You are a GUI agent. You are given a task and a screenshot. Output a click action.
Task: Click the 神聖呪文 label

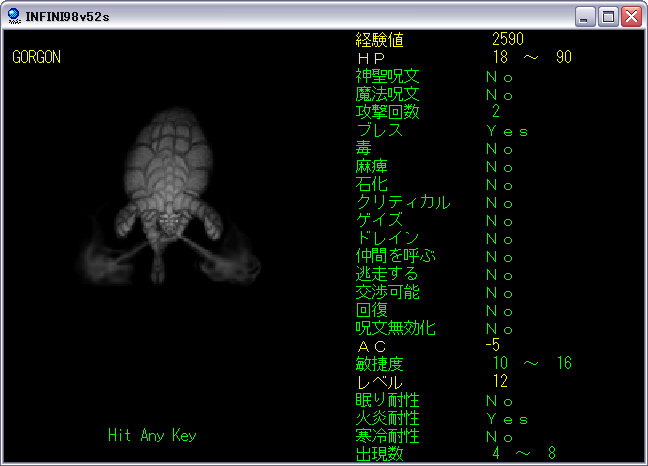(387, 76)
